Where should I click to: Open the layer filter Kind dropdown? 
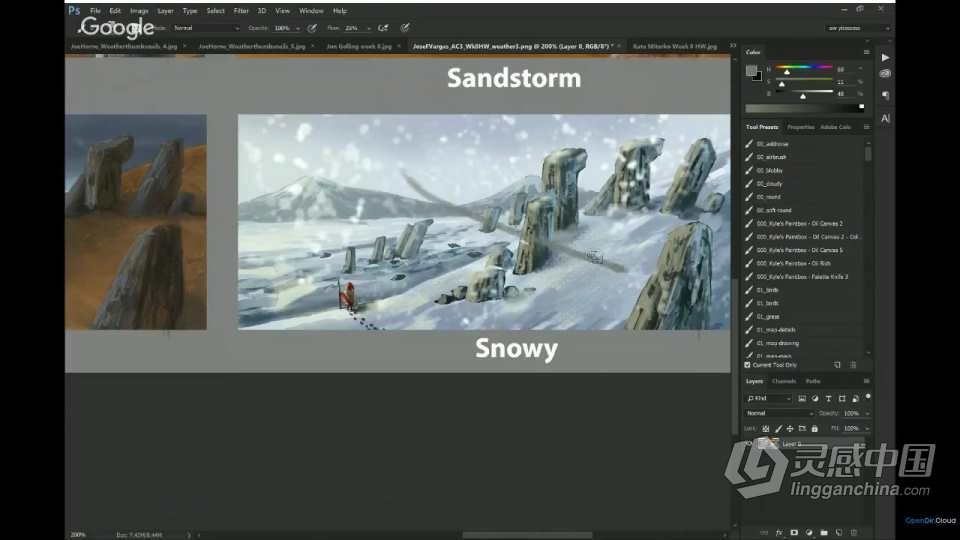coord(769,399)
